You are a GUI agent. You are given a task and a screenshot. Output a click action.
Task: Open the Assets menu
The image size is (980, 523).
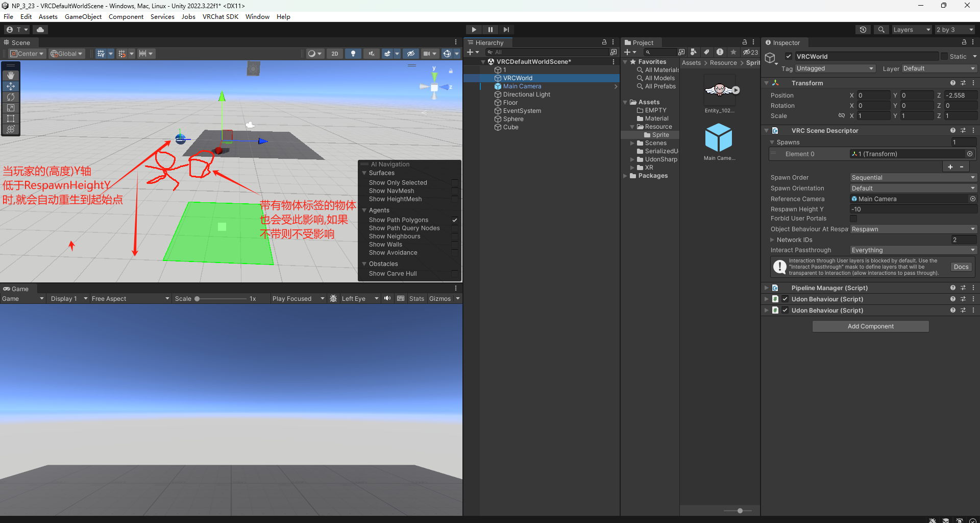click(x=48, y=16)
